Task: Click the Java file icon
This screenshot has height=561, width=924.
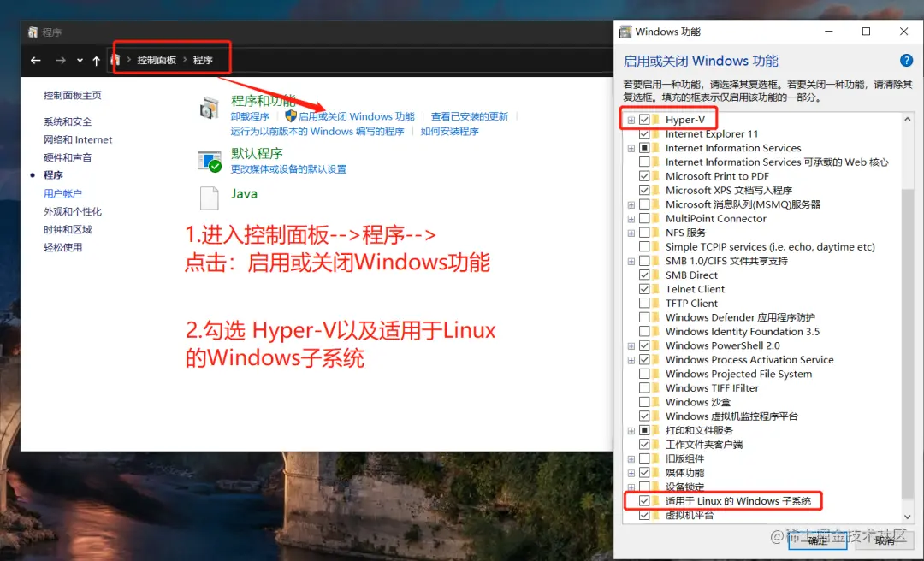Action: [x=210, y=198]
